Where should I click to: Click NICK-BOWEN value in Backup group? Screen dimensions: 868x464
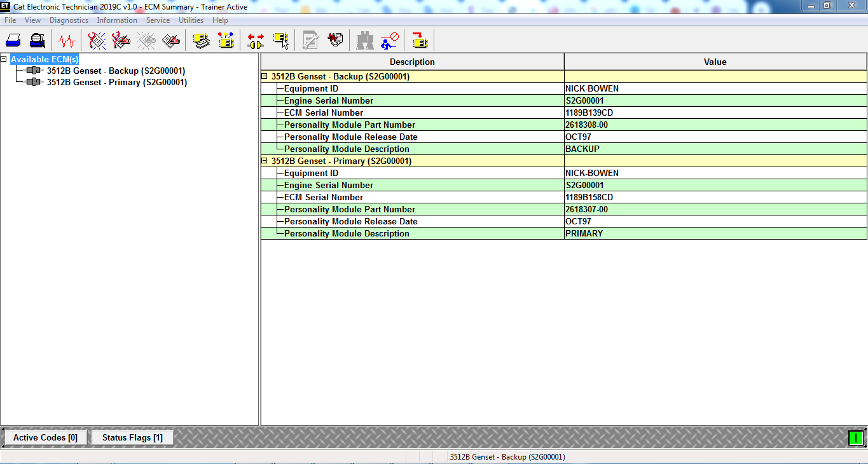click(x=592, y=88)
